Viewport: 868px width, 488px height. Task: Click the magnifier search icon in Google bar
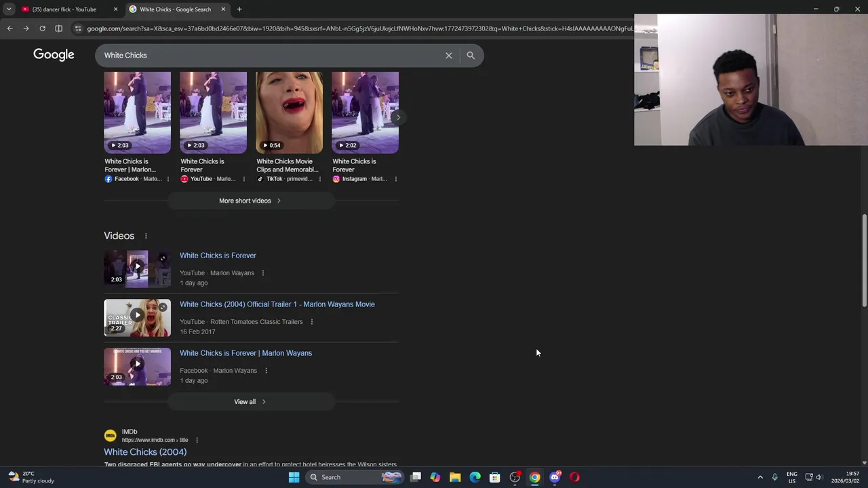[x=471, y=56]
